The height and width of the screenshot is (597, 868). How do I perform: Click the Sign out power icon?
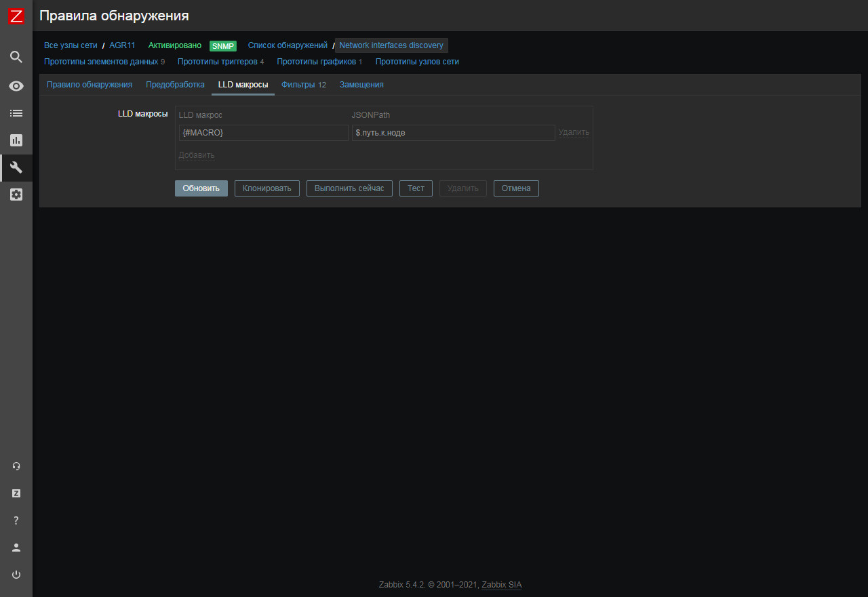click(x=16, y=575)
